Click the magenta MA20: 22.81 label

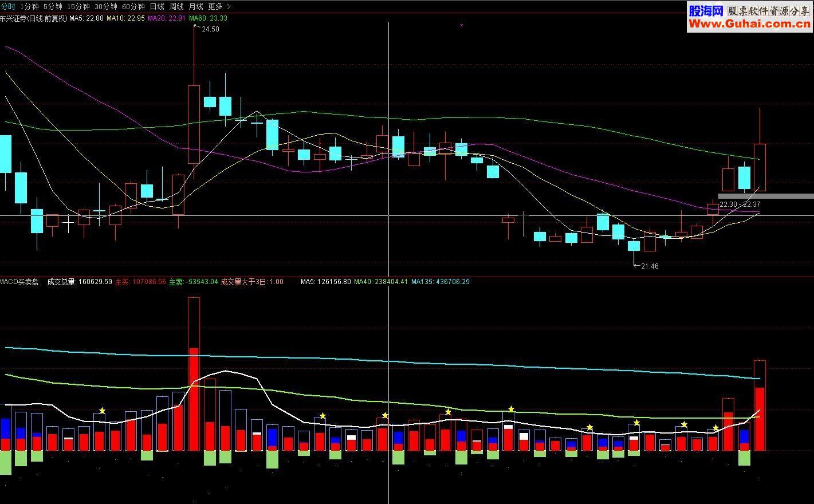click(x=167, y=18)
